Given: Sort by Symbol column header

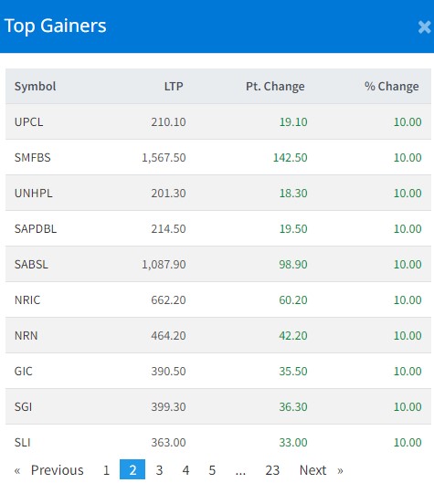Looking at the screenshot, I should (x=35, y=86).
